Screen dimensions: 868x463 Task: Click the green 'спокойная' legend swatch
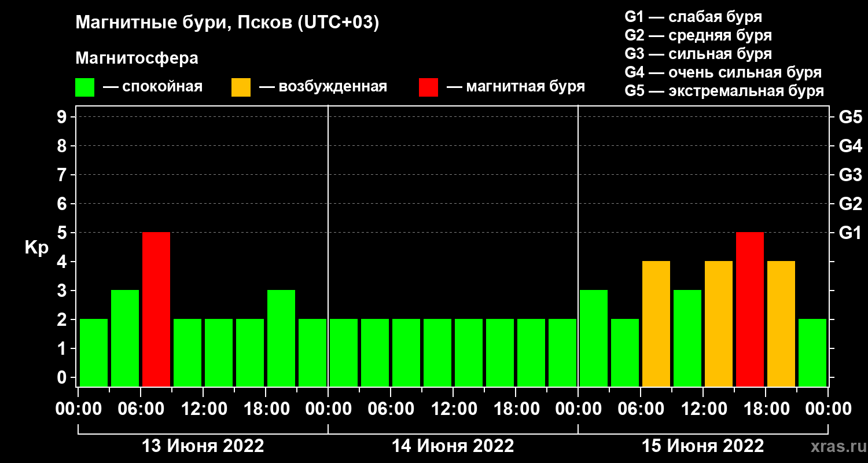[x=84, y=87]
